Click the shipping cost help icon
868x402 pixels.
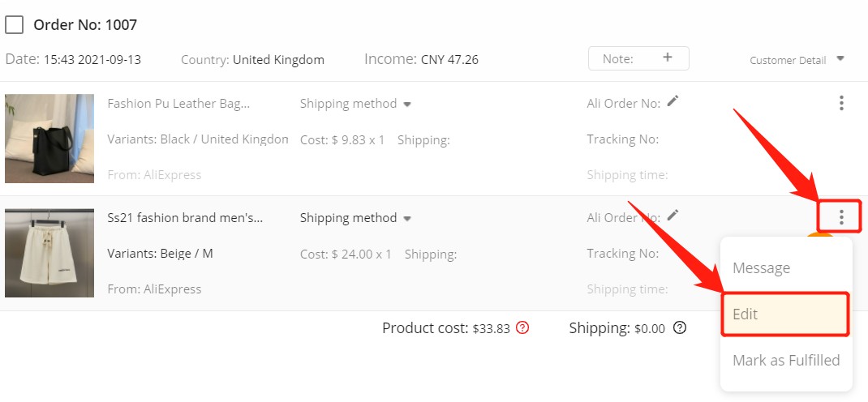pyautogui.click(x=680, y=328)
